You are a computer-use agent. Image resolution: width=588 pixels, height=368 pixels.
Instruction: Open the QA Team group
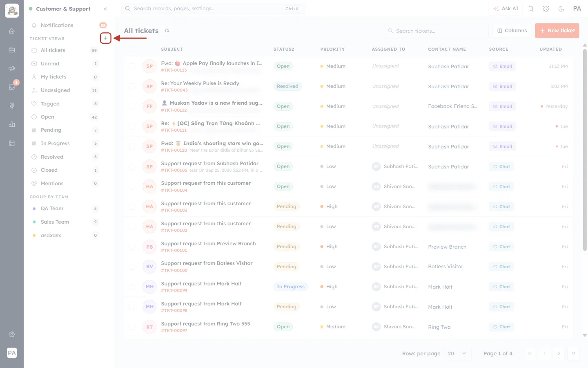65,209
